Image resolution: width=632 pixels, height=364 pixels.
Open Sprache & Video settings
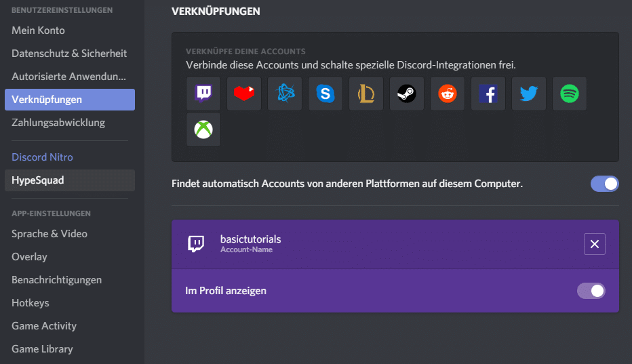(x=50, y=234)
